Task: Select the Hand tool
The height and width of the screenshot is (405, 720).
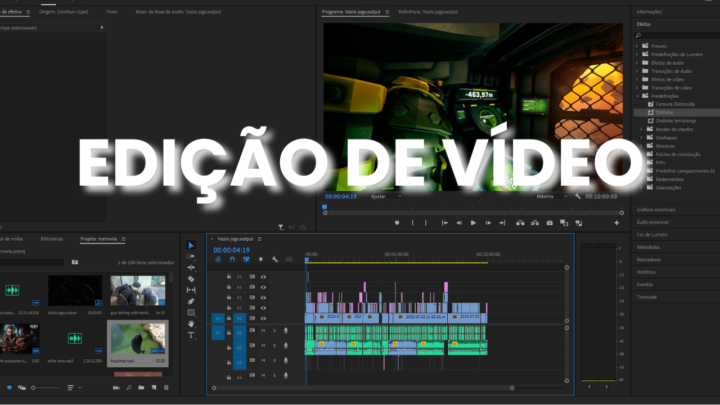Action: (x=191, y=323)
